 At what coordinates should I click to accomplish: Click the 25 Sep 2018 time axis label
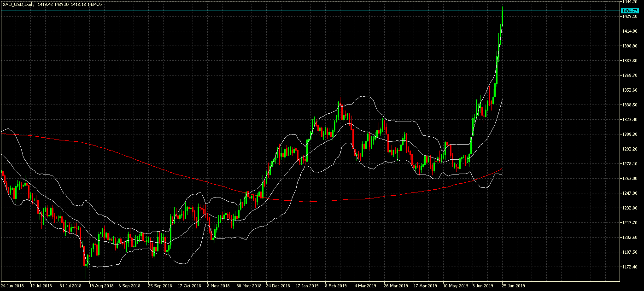(160, 285)
